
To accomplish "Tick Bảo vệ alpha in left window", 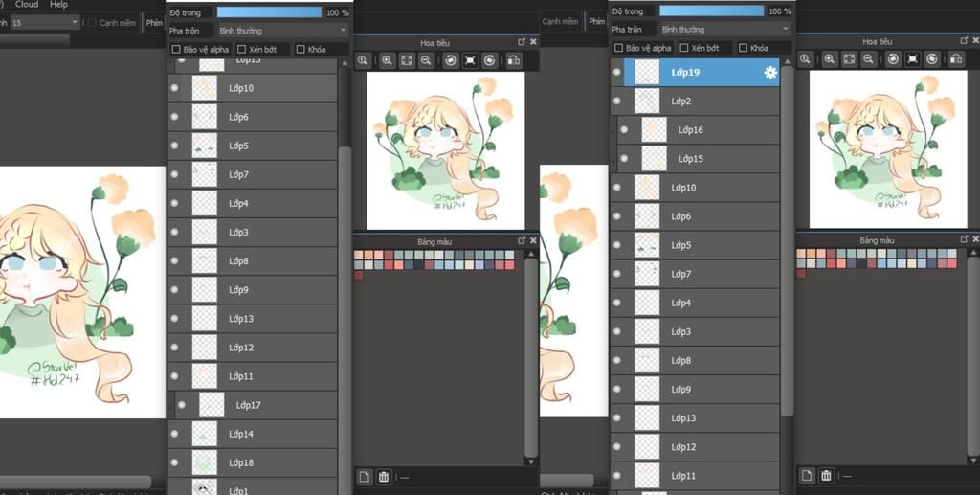I will click(x=176, y=50).
